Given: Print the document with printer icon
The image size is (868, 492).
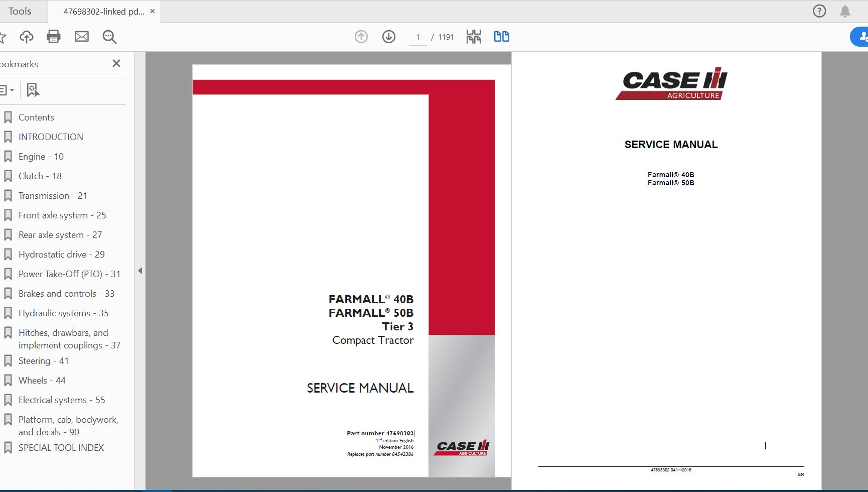Looking at the screenshot, I should pyautogui.click(x=54, y=37).
